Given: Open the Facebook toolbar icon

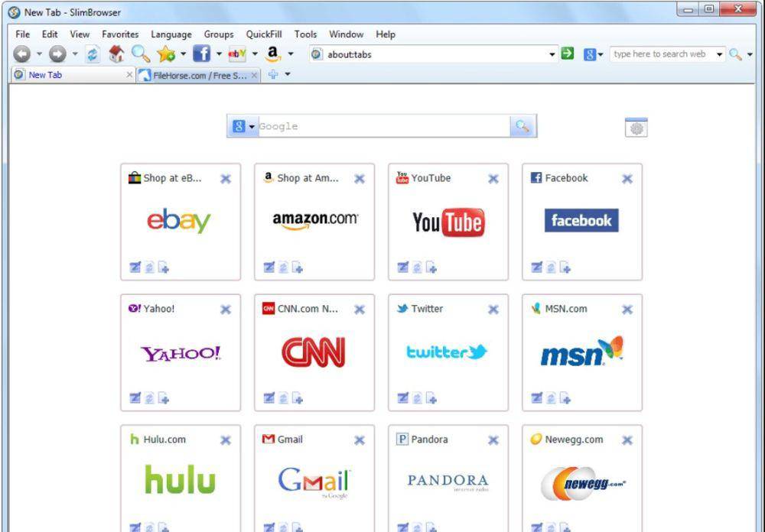Looking at the screenshot, I should 201,54.
